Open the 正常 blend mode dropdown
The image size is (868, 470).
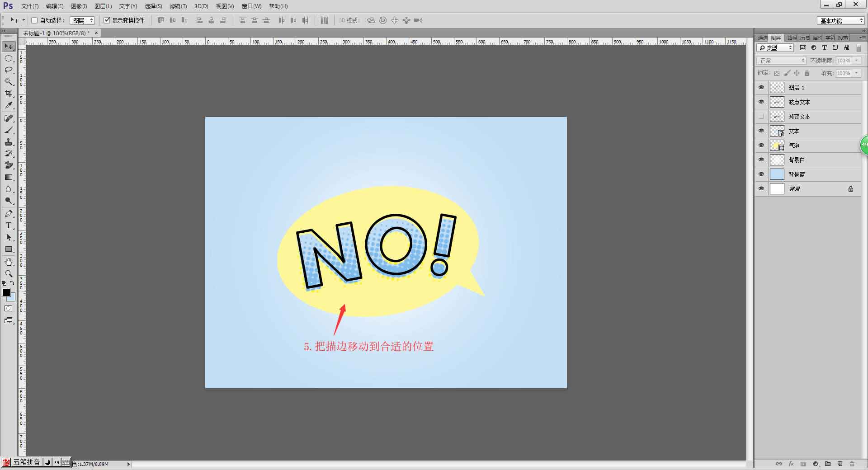[x=781, y=61]
